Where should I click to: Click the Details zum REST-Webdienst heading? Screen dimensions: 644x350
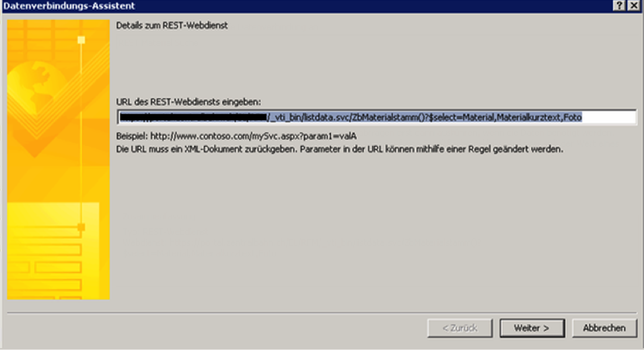tap(172, 26)
